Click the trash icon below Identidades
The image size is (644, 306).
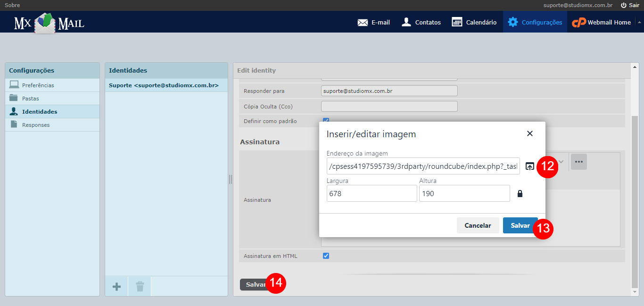[140, 286]
